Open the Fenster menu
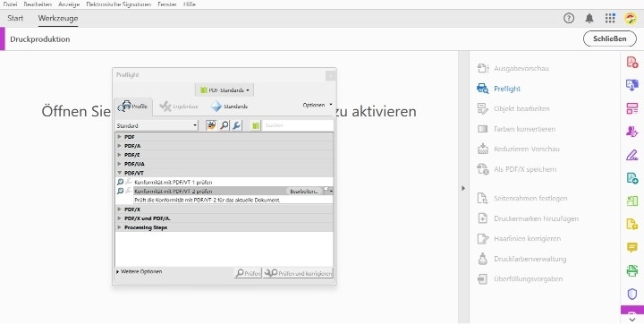Screen dimensions: 644x325 167,4
